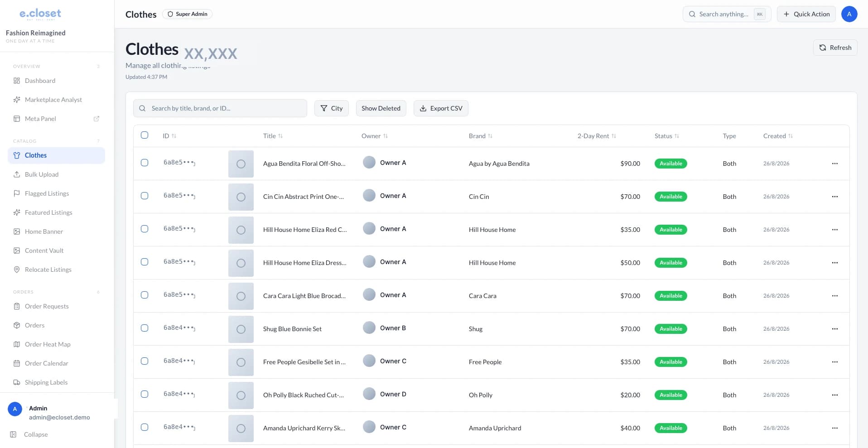Open the Amanda Uprichard Kerry Sk... title
This screenshot has height=448, width=868.
click(x=304, y=428)
